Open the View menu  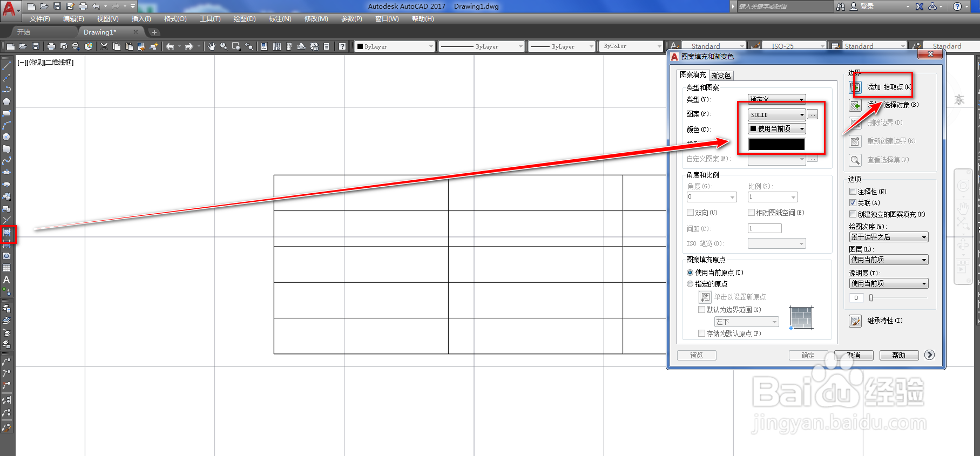(107, 19)
